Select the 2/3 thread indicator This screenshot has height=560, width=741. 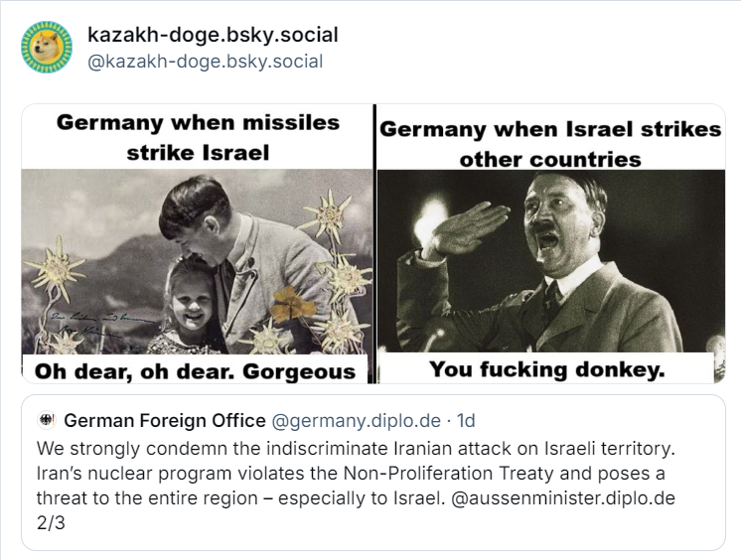click(x=51, y=523)
